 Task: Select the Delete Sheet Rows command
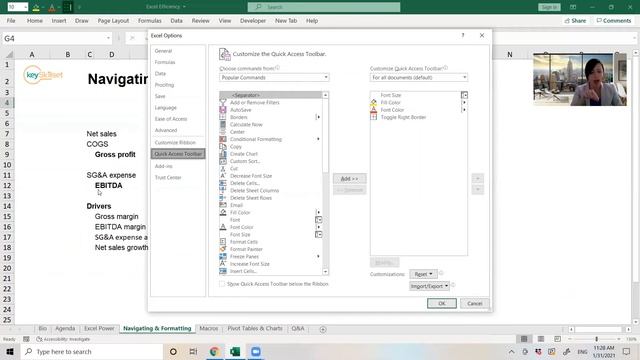point(271,198)
